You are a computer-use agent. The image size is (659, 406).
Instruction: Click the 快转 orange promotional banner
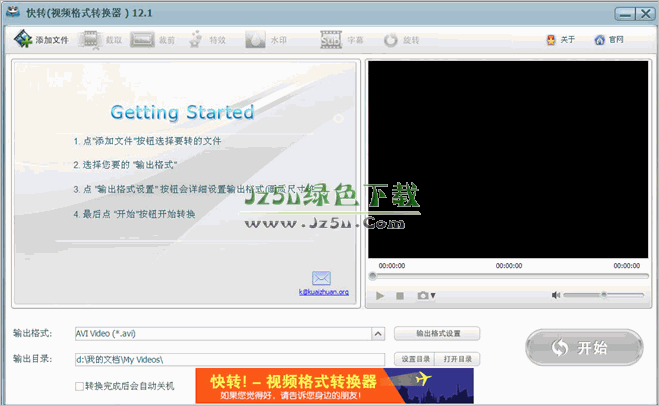pos(335,386)
